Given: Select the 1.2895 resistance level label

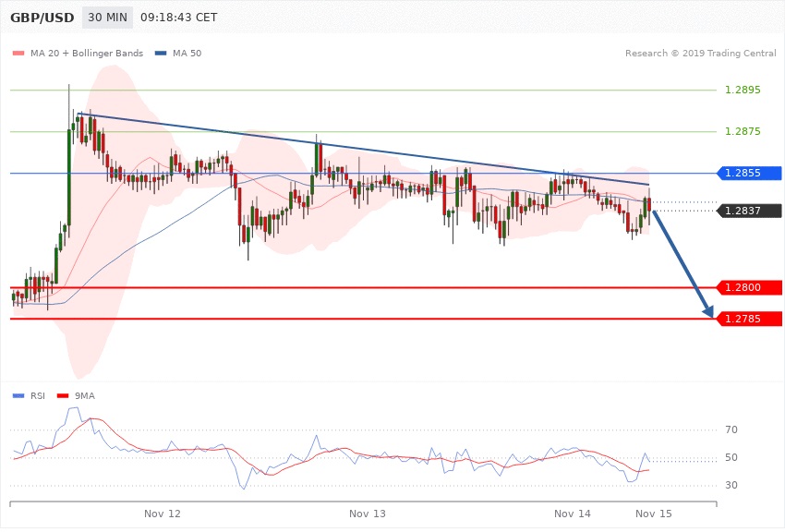Looking at the screenshot, I should click(x=743, y=91).
